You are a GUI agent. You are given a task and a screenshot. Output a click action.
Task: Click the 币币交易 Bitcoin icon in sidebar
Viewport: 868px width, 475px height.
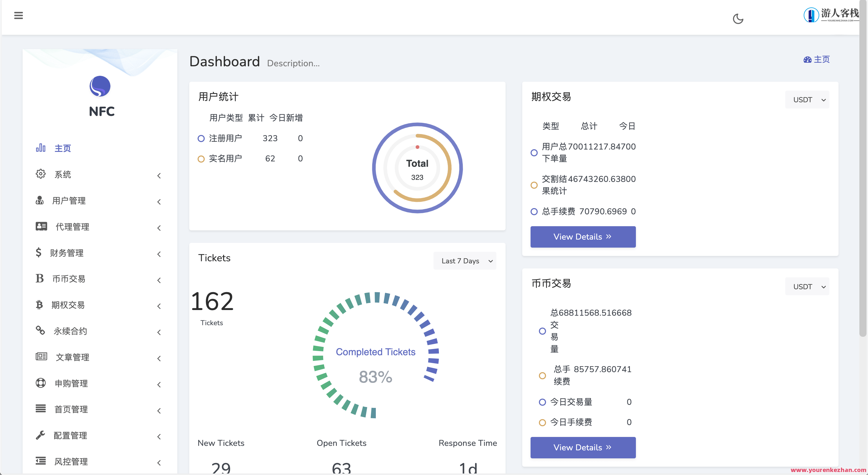pyautogui.click(x=39, y=279)
